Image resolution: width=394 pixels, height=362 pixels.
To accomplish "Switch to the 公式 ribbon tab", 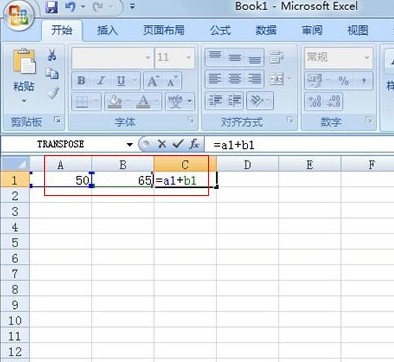I will [220, 30].
